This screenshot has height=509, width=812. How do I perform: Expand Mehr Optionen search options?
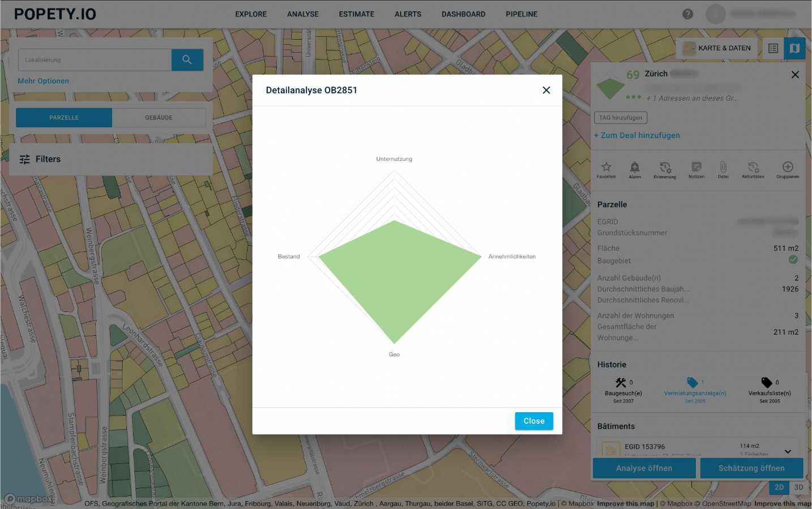click(43, 81)
